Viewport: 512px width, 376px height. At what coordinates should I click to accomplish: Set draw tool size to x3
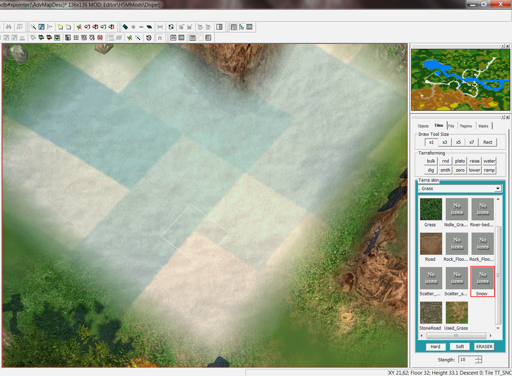tap(445, 142)
